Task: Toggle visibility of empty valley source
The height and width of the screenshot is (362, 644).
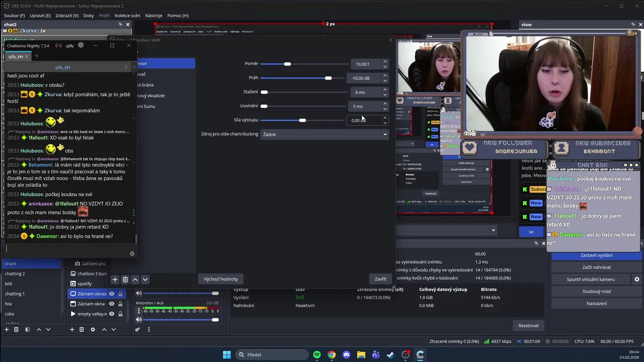Action: pos(112,314)
